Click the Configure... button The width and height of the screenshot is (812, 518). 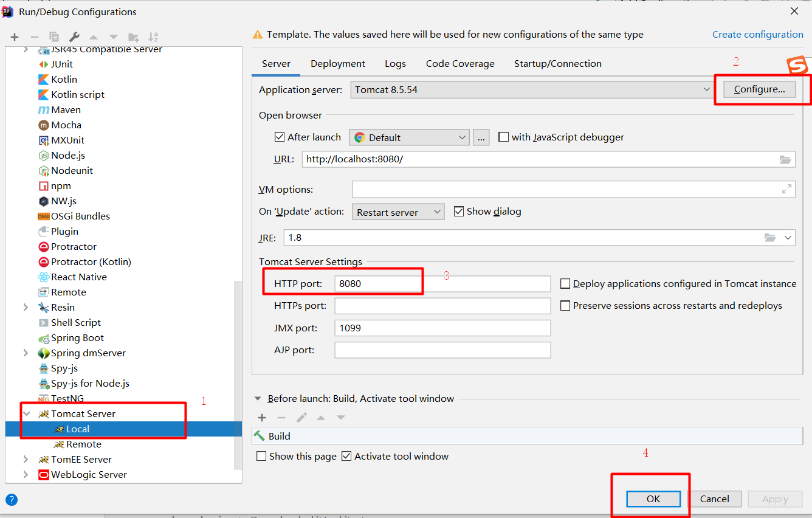759,89
